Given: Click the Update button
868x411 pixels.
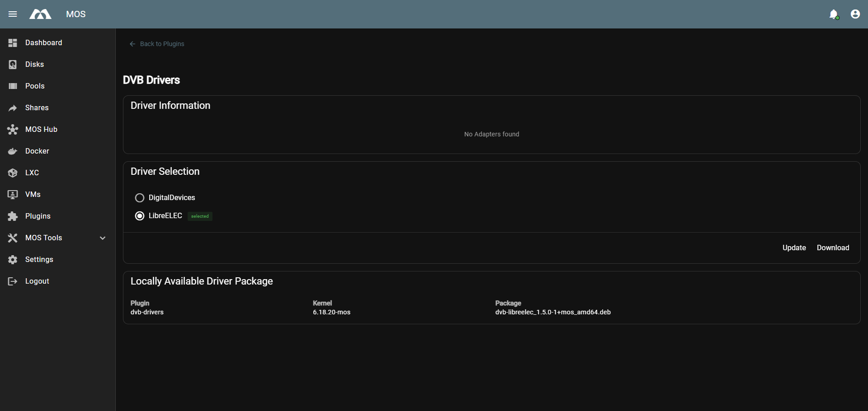Looking at the screenshot, I should pyautogui.click(x=794, y=248).
